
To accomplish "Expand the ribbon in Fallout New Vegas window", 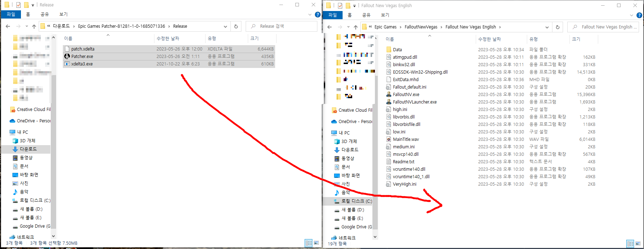I will (x=631, y=15).
